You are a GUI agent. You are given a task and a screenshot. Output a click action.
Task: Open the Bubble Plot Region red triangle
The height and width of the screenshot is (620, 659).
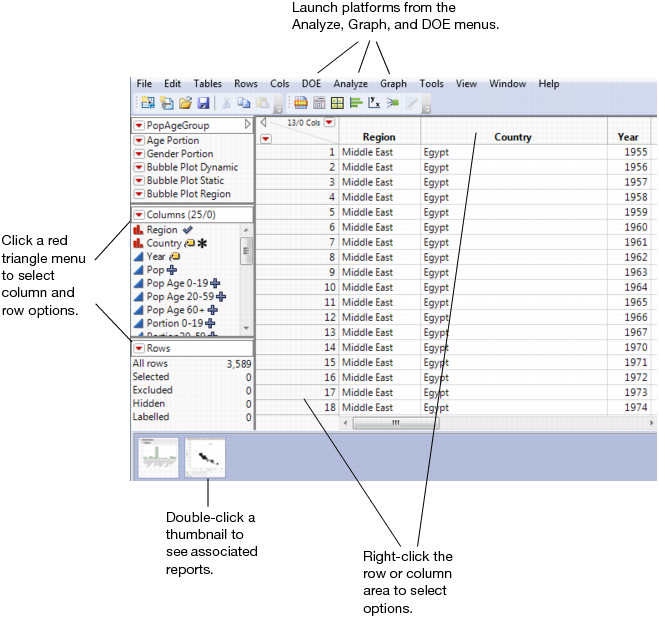(x=139, y=194)
